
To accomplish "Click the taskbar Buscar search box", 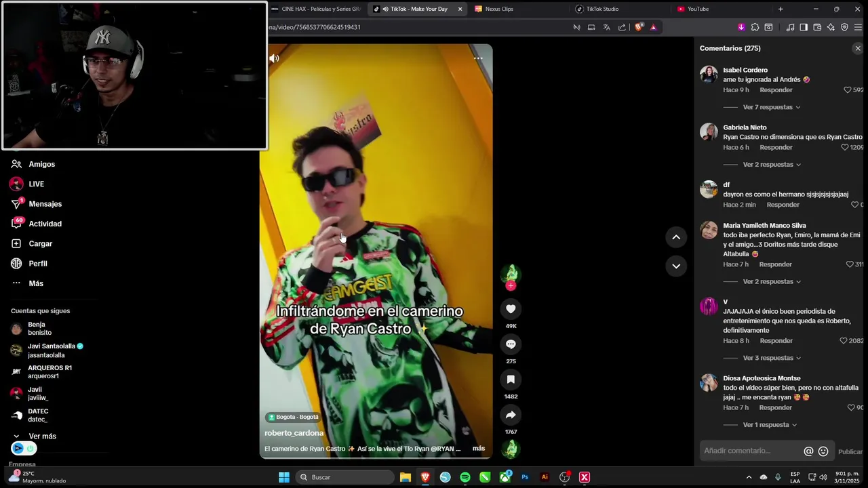I will [346, 477].
